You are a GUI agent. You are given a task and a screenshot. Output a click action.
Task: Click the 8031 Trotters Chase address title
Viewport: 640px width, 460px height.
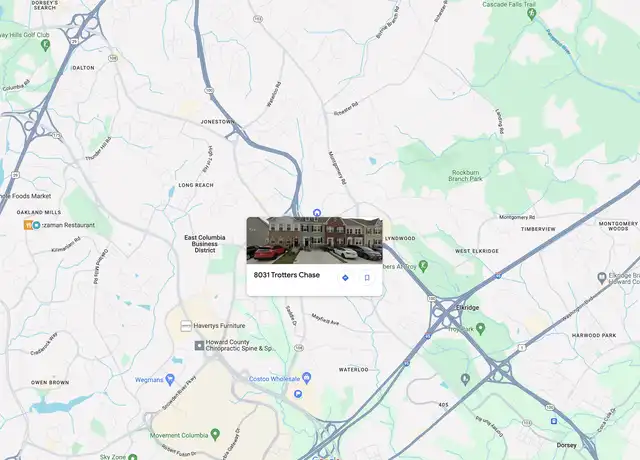[x=287, y=275]
